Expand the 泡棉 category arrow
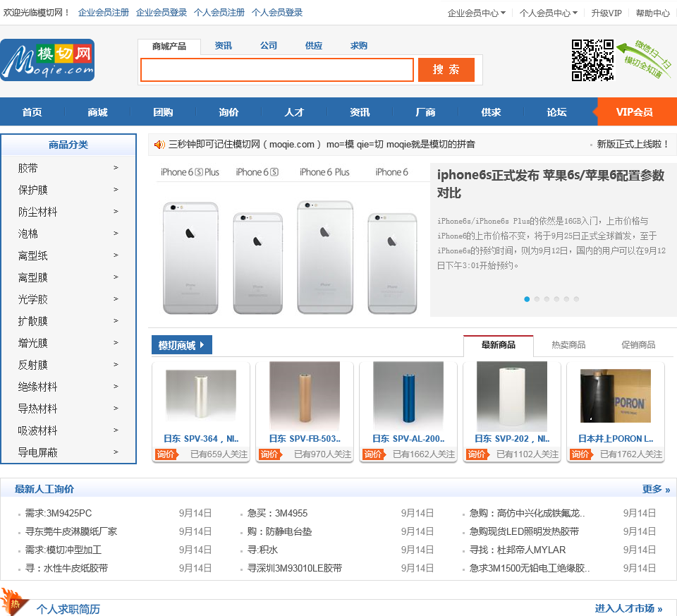Image resolution: width=677 pixels, height=616 pixels. click(x=116, y=234)
